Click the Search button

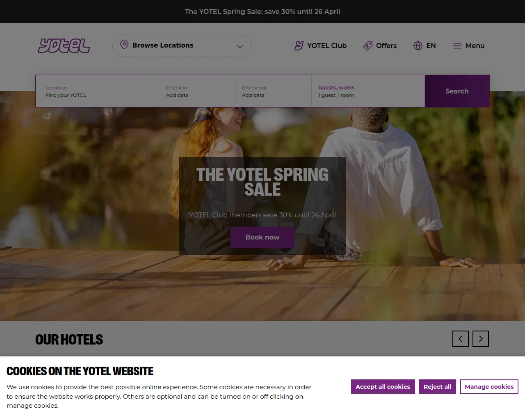pyautogui.click(x=457, y=91)
